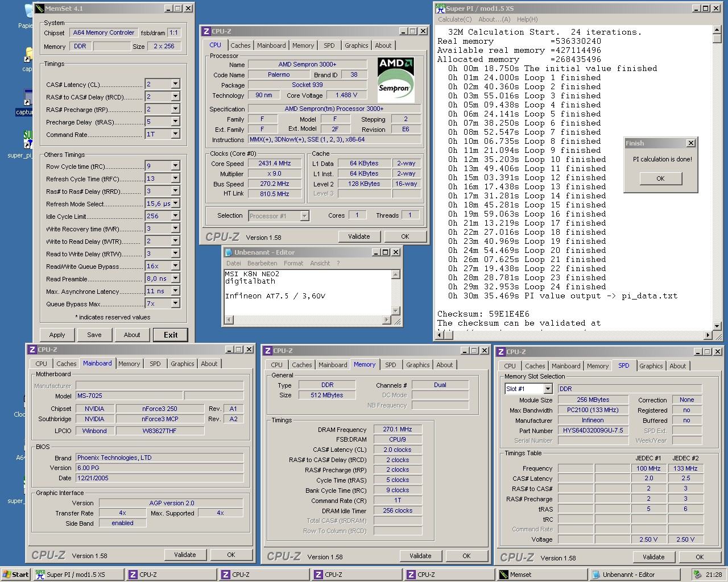Viewport: 728px width, 582px height.
Task: Switch to the Caches tab in top CPU-Z window
Action: point(240,45)
